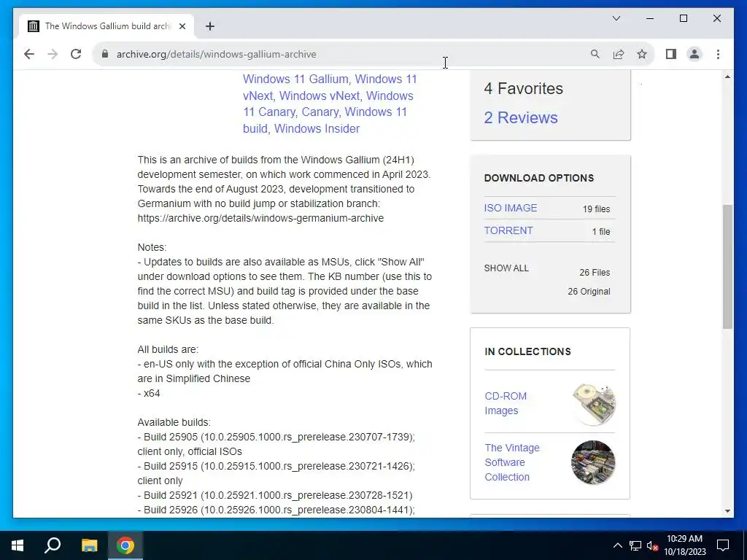Open Chrome's three-dot menu

coord(718,54)
